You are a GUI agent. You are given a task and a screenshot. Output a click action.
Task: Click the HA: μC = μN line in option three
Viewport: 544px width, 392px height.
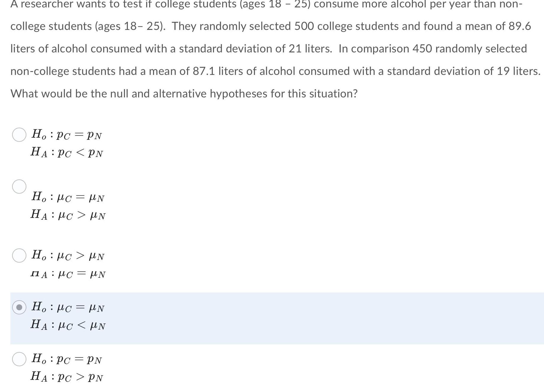tap(67, 273)
